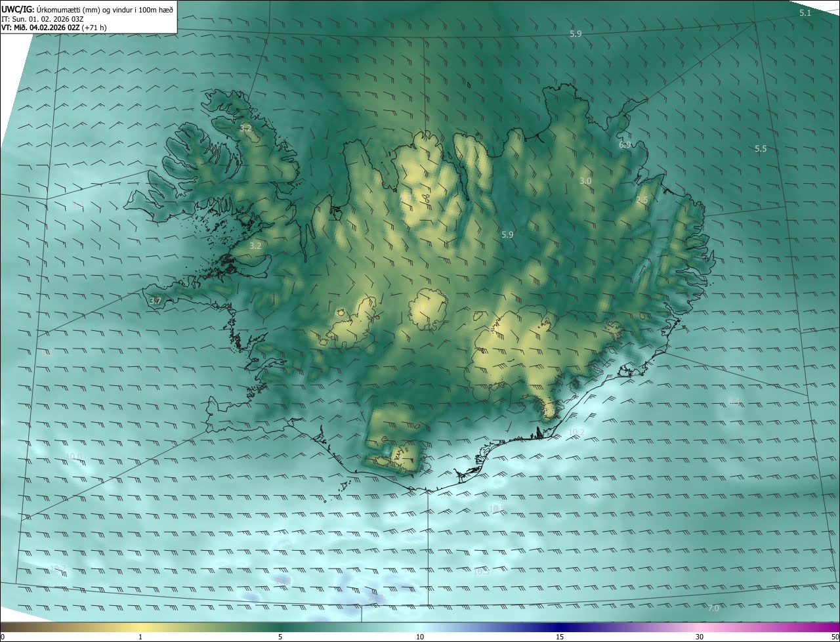Click the legend tick label 10
The image size is (840, 642).
point(420,637)
